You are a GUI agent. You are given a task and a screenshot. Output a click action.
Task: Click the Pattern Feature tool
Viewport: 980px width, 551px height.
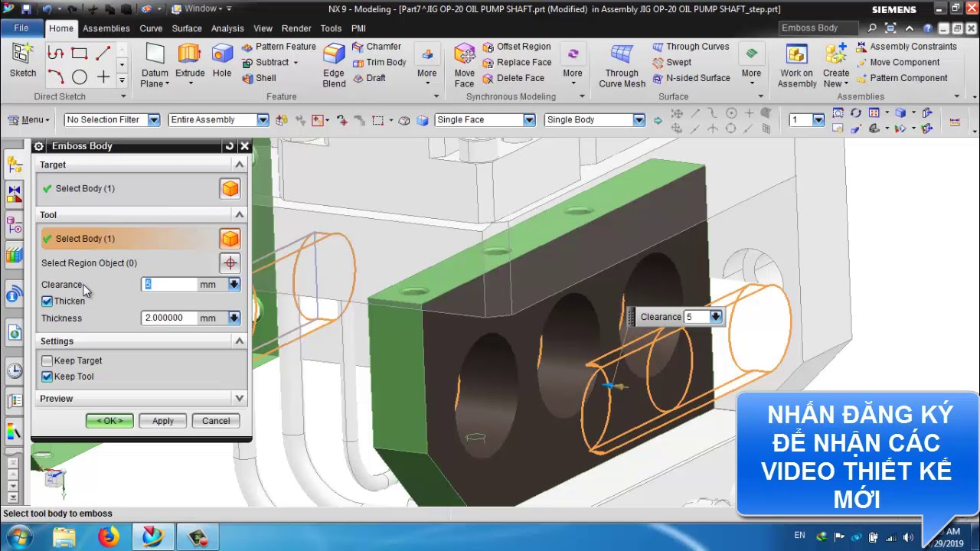coord(279,47)
